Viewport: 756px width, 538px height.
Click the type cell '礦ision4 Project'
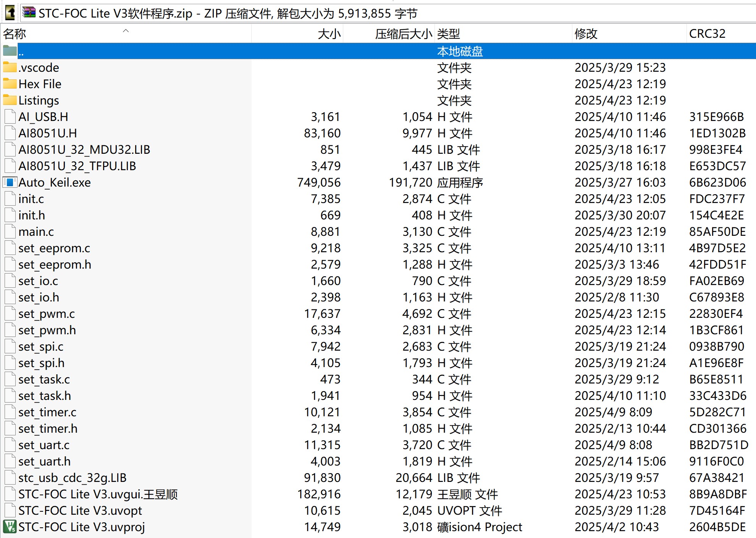pos(480,527)
